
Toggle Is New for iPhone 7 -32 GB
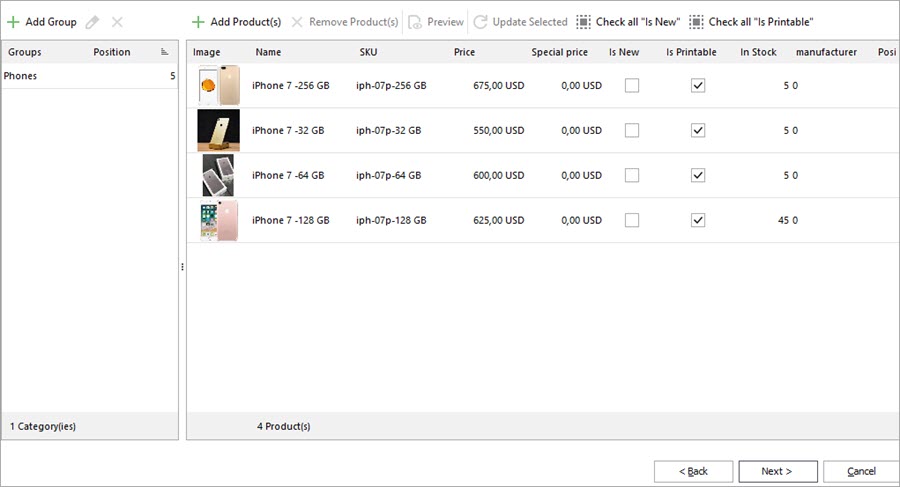click(632, 130)
